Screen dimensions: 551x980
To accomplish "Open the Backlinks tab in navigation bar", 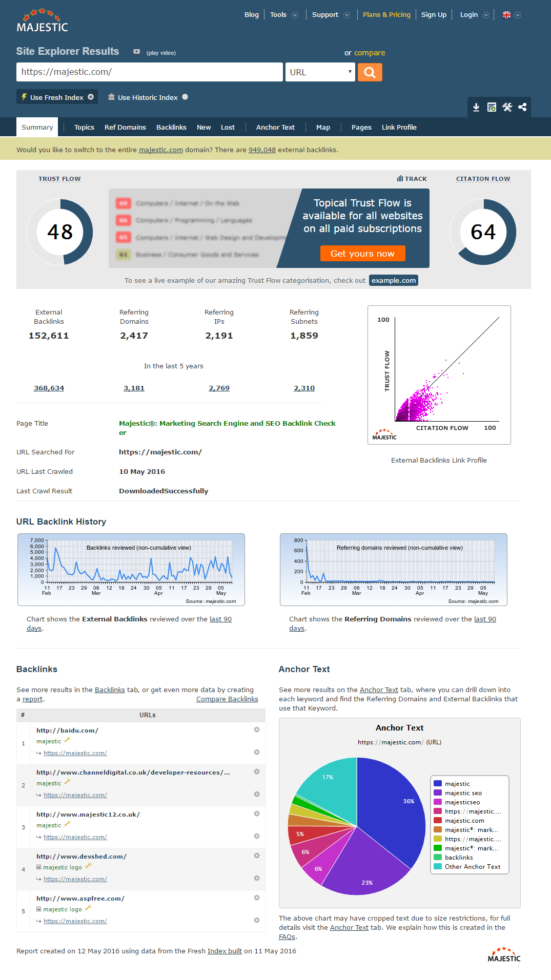I will point(171,128).
